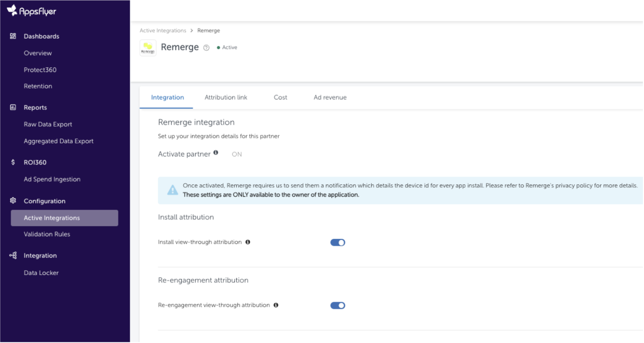Screen dimensions: 644x343
Task: Open Retention in sidebar
Action: click(x=38, y=86)
